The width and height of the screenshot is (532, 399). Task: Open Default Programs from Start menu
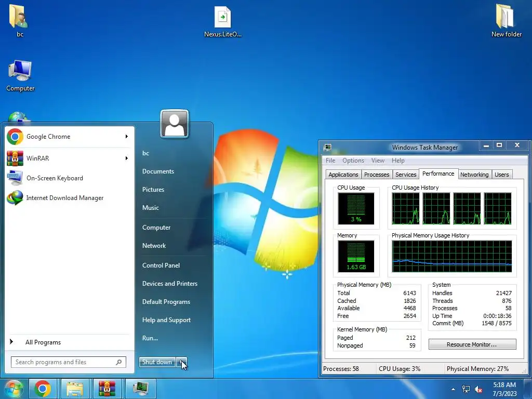tap(166, 302)
